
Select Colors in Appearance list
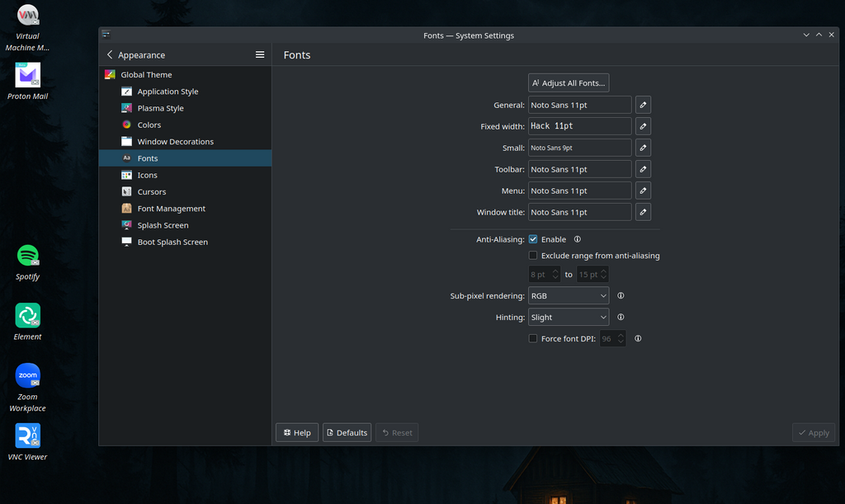(x=186, y=125)
